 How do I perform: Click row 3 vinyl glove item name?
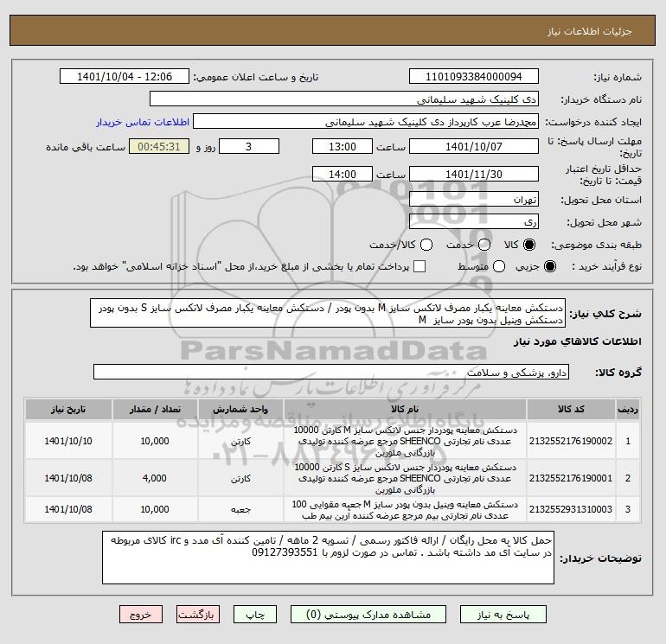pos(405,509)
